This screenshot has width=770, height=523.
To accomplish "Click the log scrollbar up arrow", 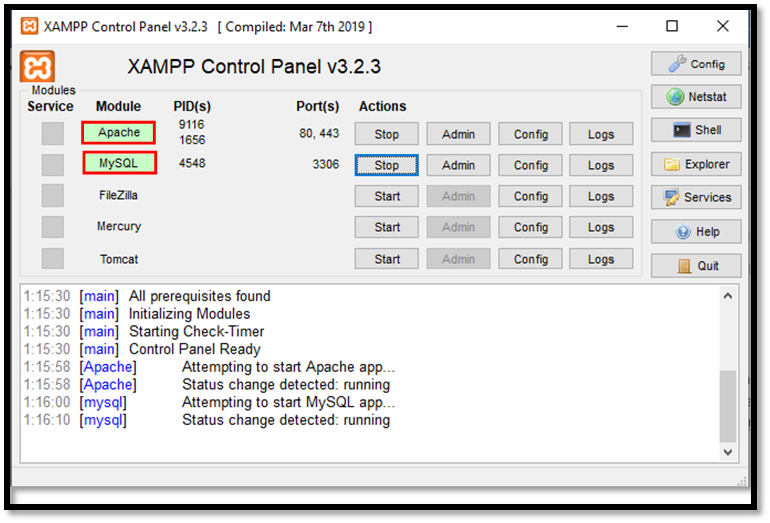I will [x=728, y=295].
